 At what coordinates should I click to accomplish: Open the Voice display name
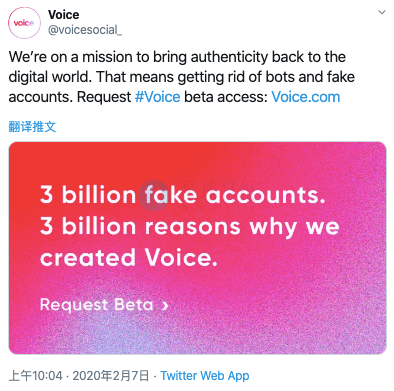click(x=63, y=15)
